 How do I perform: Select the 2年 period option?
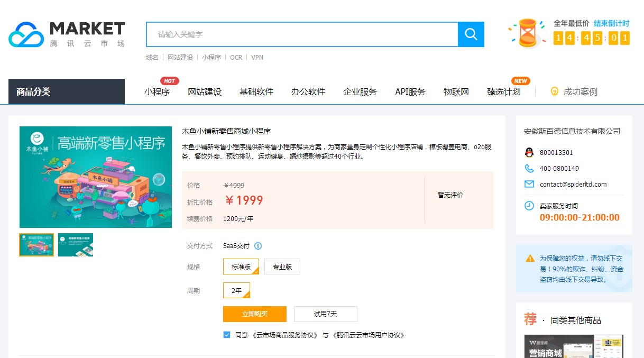pyautogui.click(x=236, y=290)
